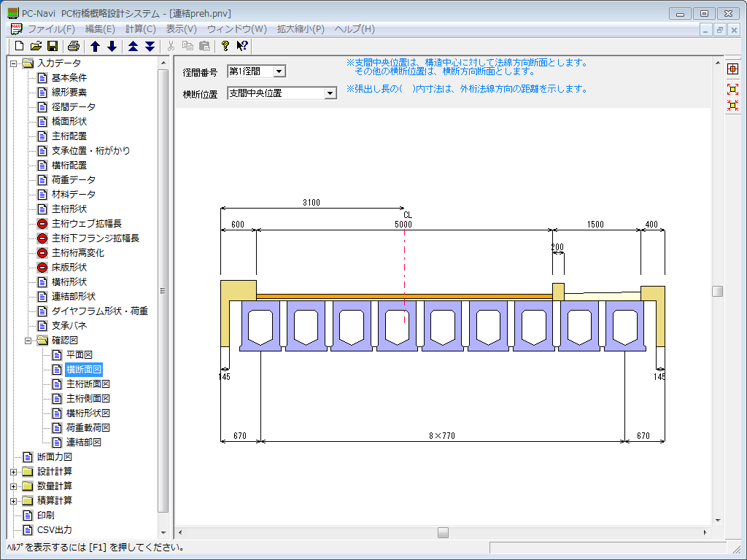Viewport: 747px width, 560px height.
Task: Open the 拡大縮小(P) menu
Action: click(300, 29)
